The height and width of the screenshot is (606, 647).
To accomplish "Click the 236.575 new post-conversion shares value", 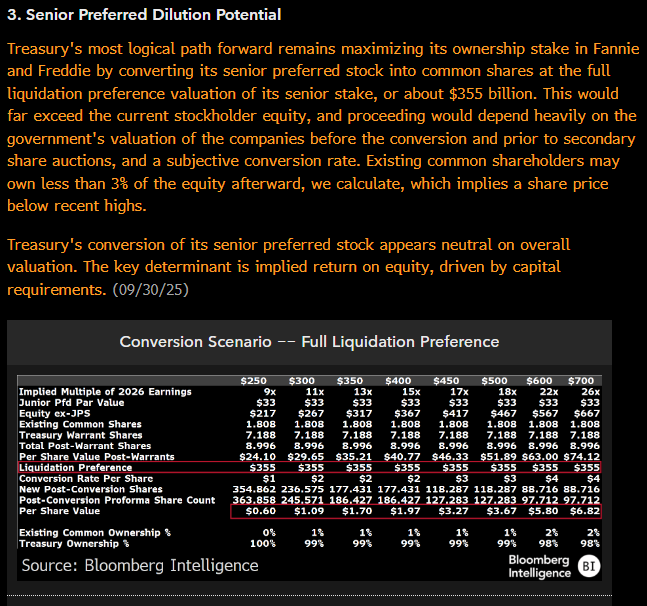I will pyautogui.click(x=302, y=489).
